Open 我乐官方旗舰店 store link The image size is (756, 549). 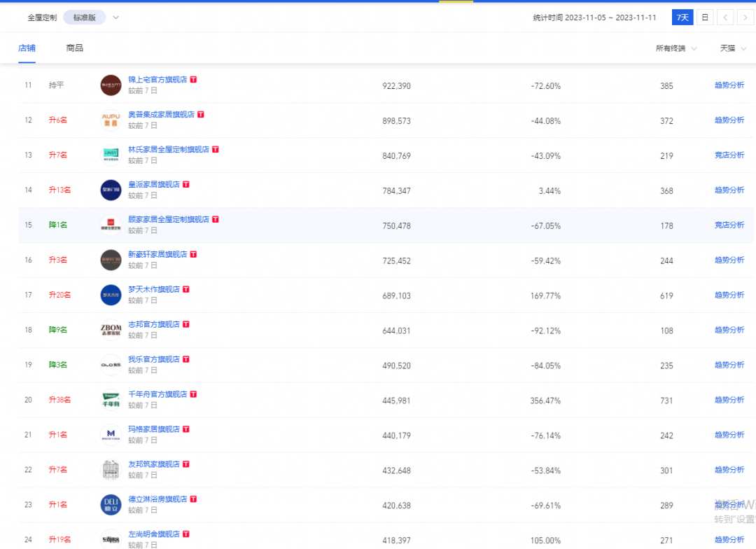click(x=154, y=359)
